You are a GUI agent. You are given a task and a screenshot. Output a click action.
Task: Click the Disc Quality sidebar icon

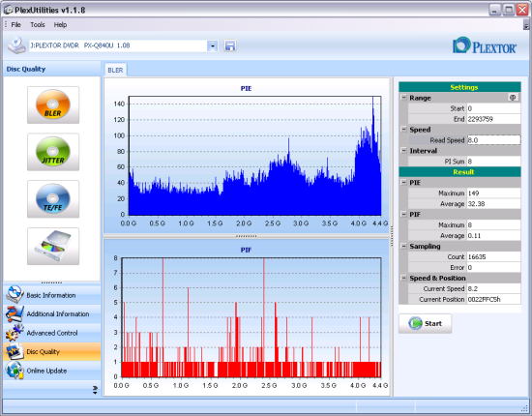click(x=15, y=351)
